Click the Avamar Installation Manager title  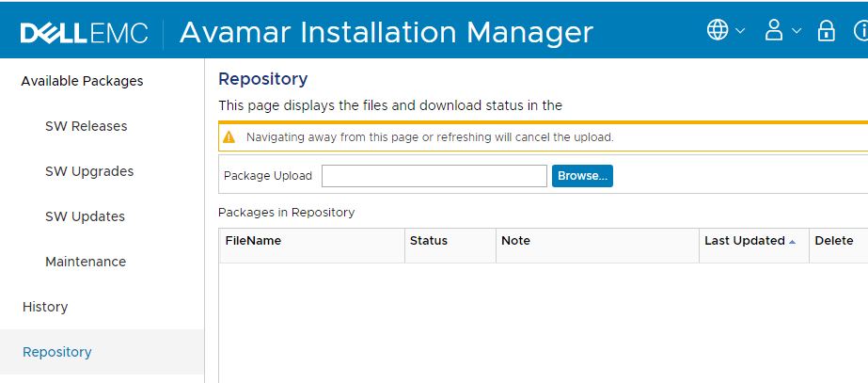(x=386, y=32)
